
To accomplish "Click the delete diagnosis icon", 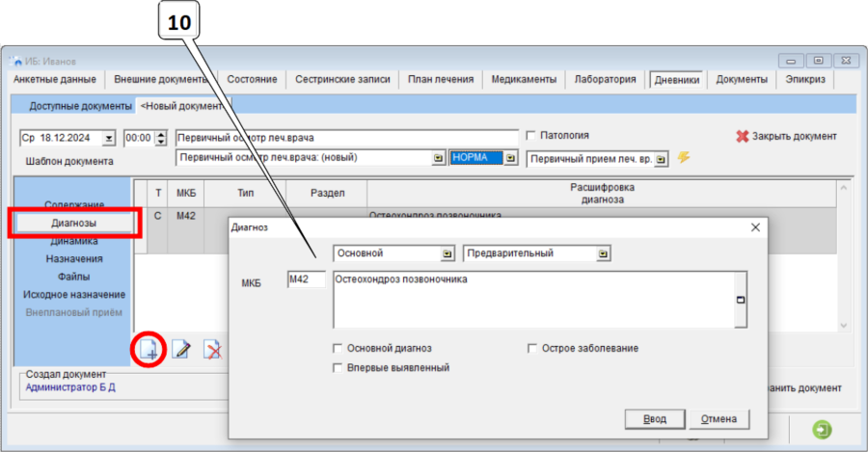I will [x=212, y=350].
